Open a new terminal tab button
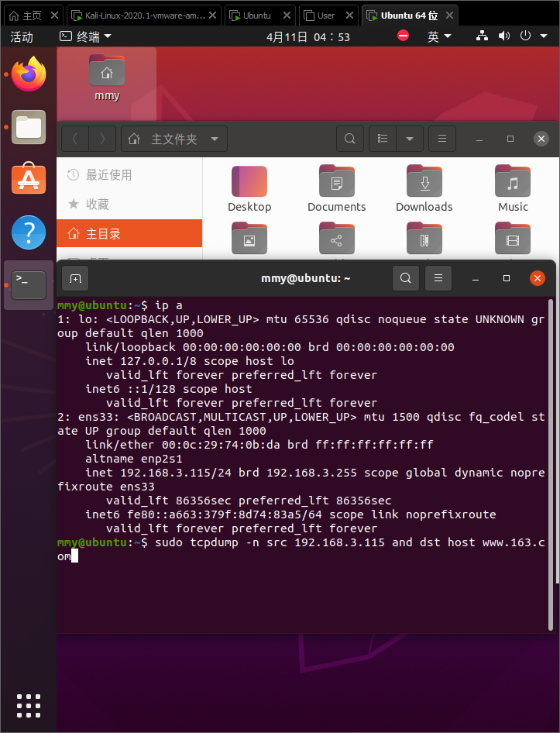560x733 pixels. point(75,279)
